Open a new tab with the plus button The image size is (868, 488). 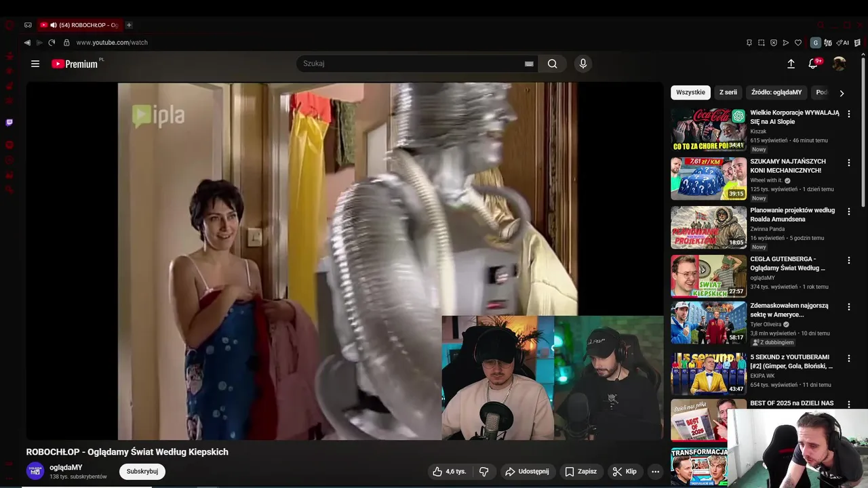click(x=129, y=25)
